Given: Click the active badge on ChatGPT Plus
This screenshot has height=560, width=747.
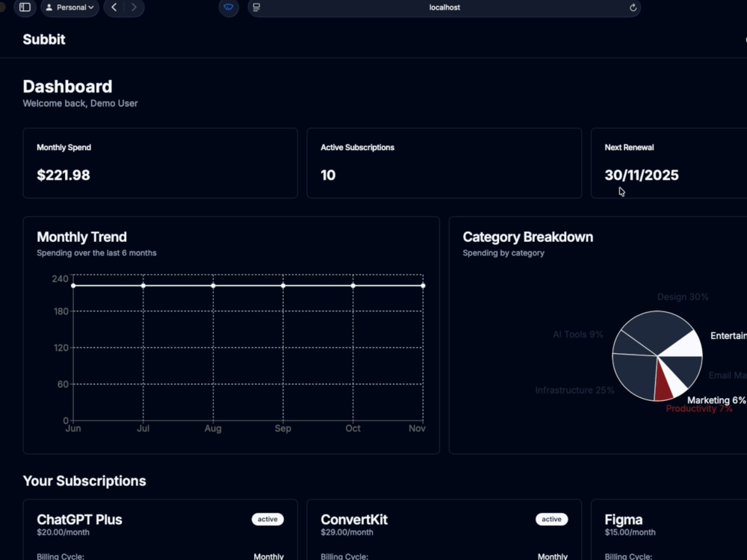Looking at the screenshot, I should 267,519.
